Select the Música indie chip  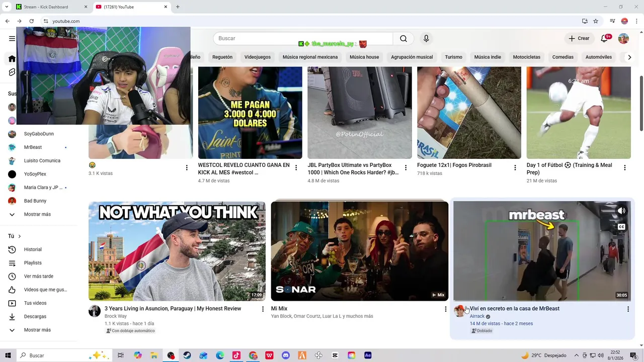point(488,57)
